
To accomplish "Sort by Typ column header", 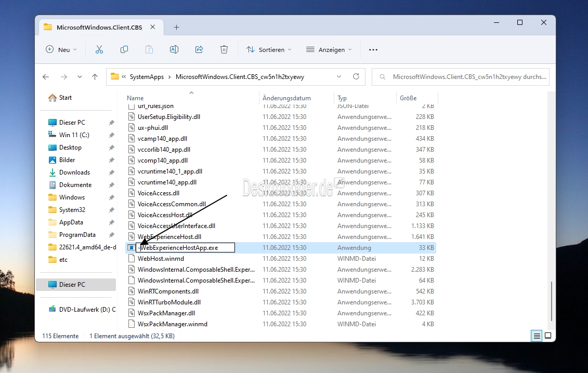I will pos(342,98).
